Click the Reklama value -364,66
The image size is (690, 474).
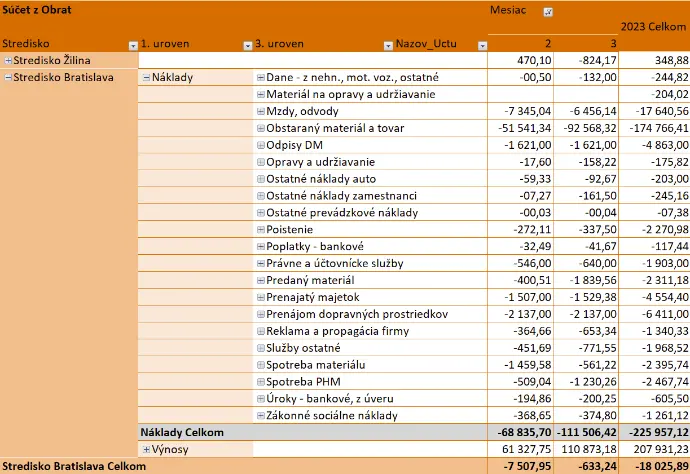532,331
